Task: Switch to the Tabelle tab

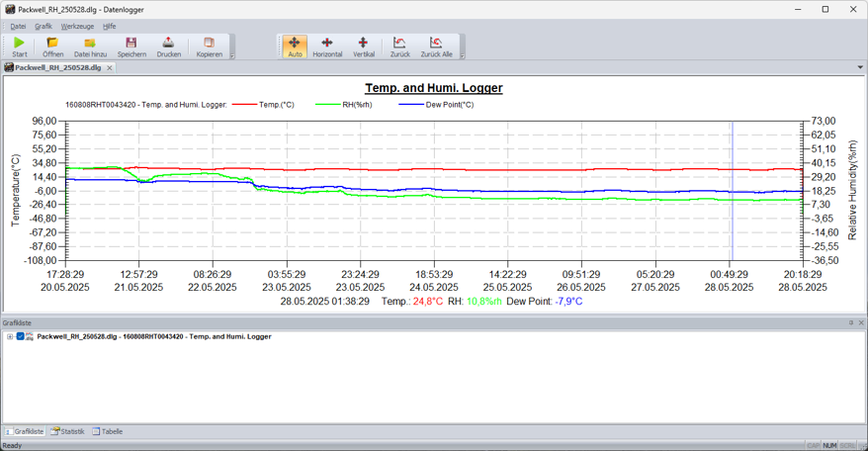Action: (108, 431)
